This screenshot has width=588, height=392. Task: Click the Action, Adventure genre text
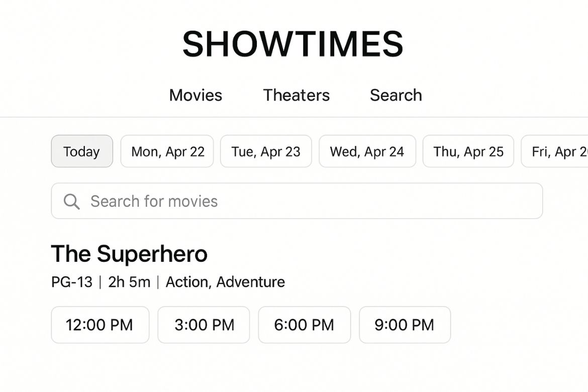click(x=225, y=282)
